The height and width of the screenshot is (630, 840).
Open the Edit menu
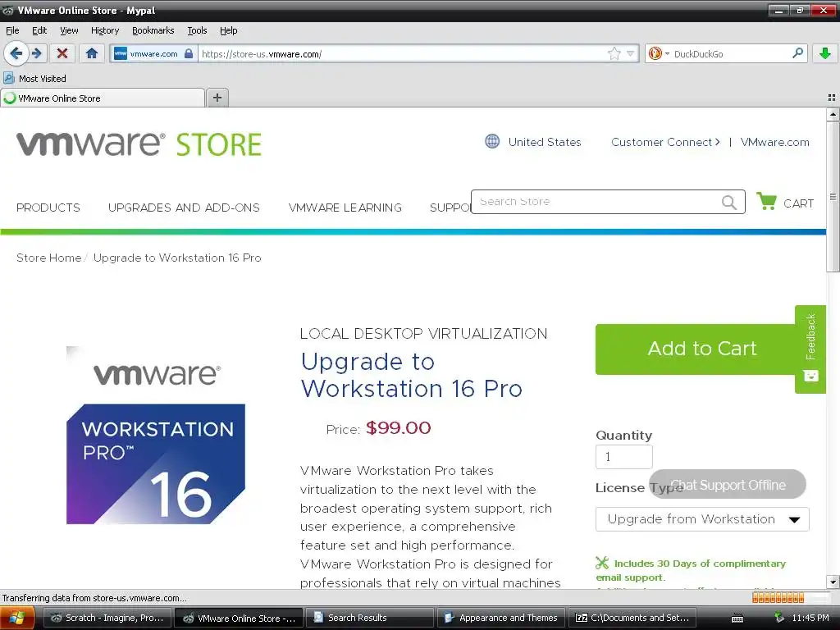tap(39, 30)
